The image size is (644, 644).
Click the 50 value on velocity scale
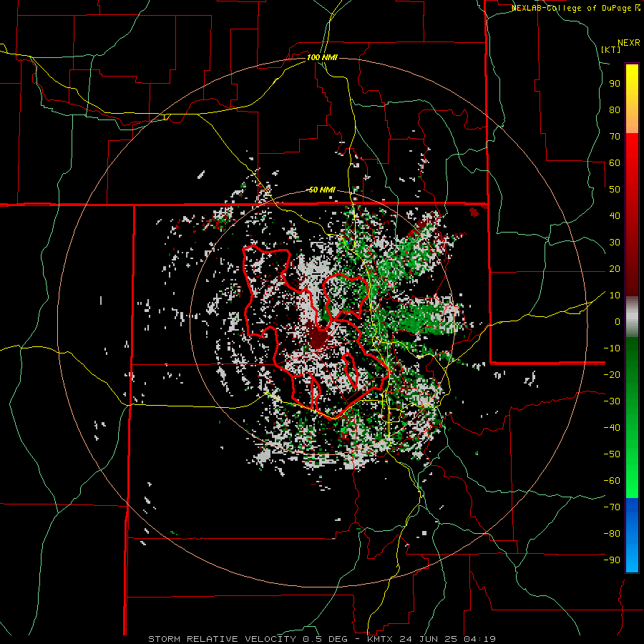[615, 190]
